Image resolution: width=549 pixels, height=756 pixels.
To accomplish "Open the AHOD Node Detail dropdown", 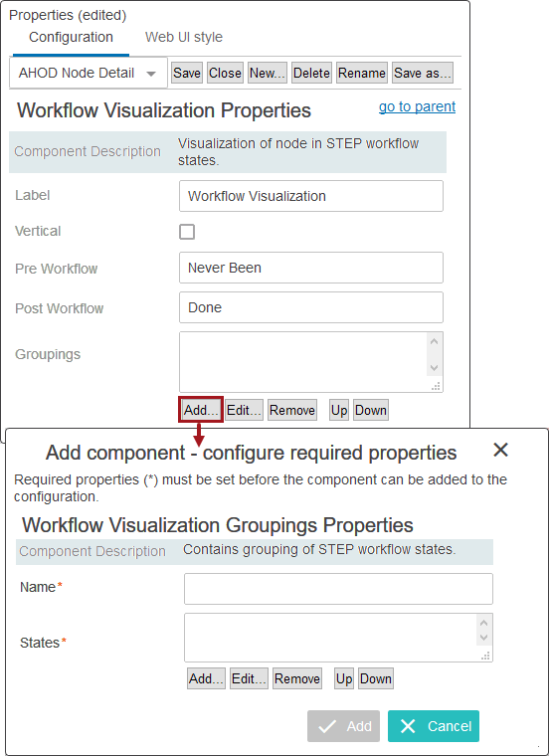I will tap(89, 74).
